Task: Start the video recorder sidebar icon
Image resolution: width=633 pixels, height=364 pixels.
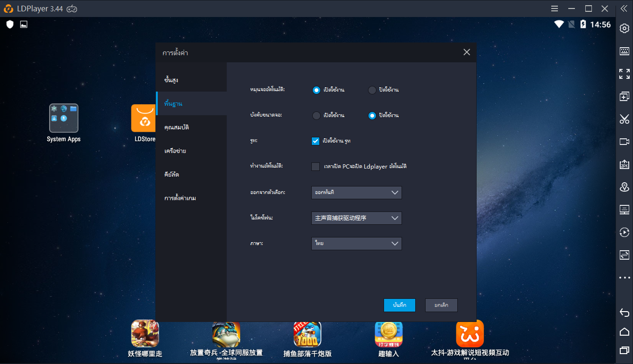Action: point(624,142)
